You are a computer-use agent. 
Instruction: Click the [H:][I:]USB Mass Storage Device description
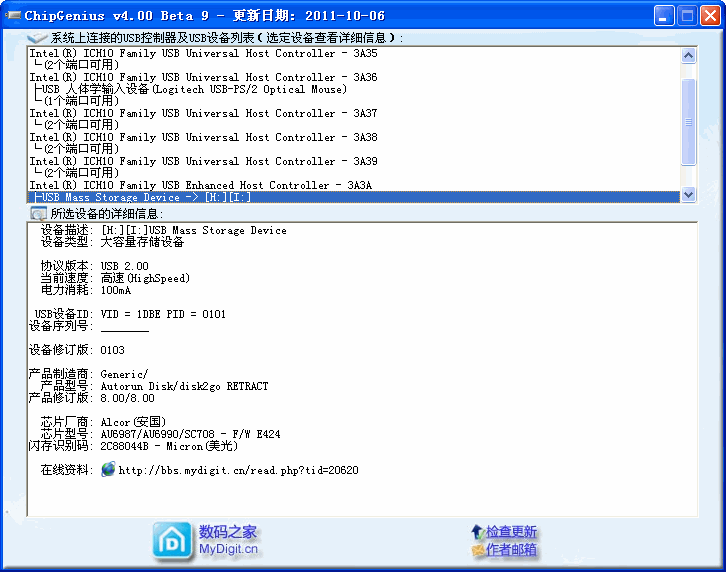click(x=194, y=230)
